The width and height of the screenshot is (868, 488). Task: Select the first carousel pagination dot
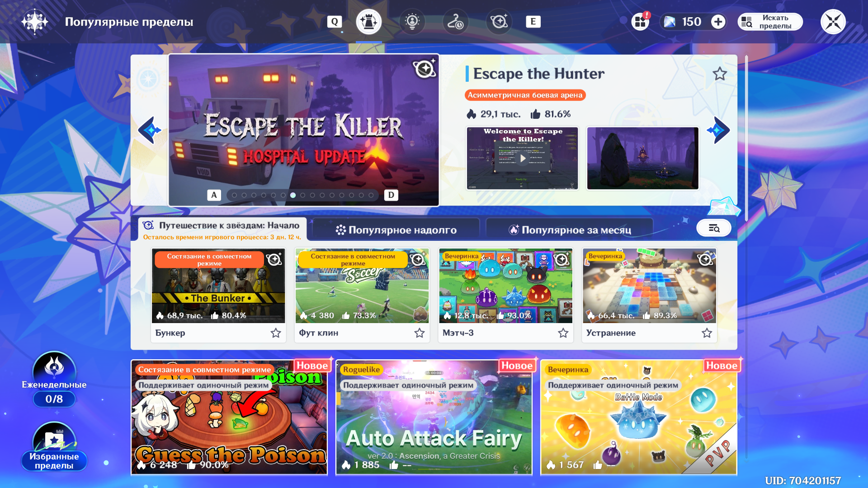coord(234,195)
